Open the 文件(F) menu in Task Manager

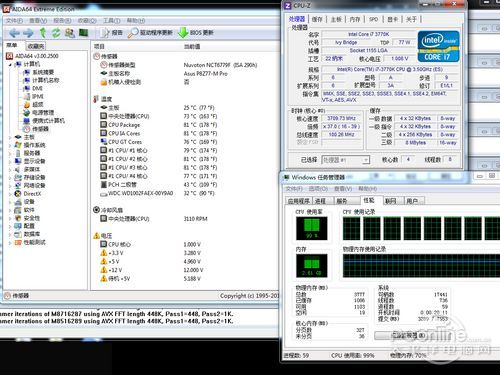(294, 189)
